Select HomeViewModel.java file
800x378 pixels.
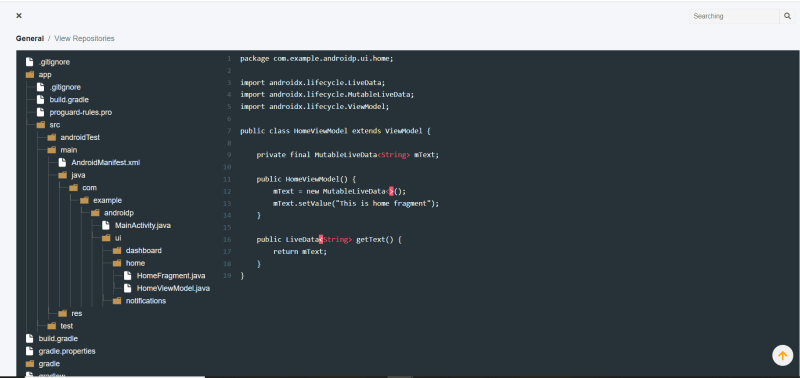tap(173, 288)
